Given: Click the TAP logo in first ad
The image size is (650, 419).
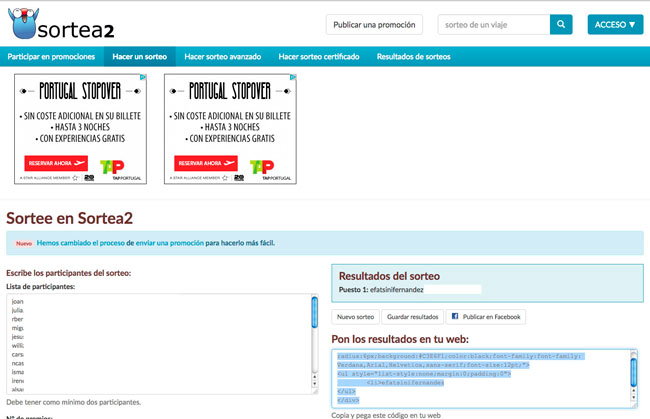Looking at the screenshot, I should 112,167.
